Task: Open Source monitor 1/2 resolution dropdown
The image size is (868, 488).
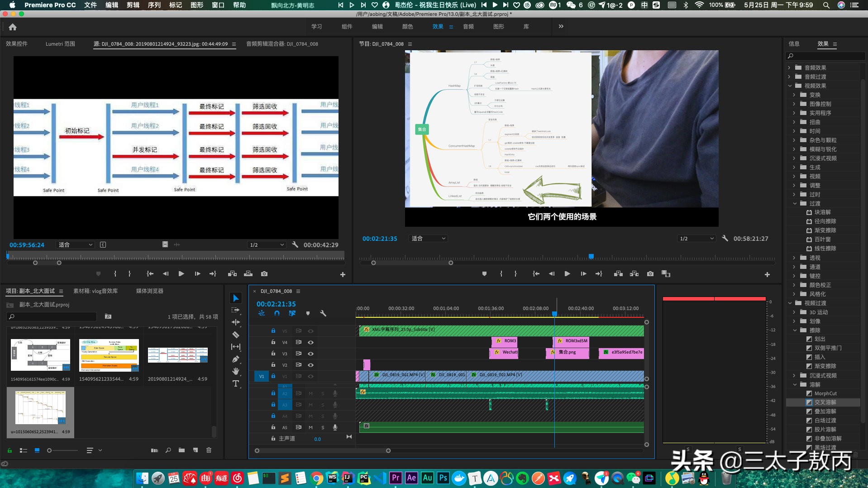Action: [267, 245]
